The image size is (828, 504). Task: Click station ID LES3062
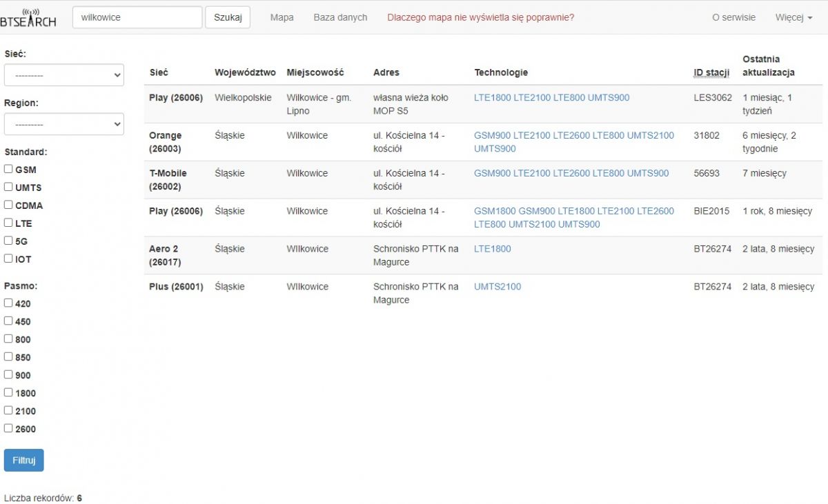(713, 98)
